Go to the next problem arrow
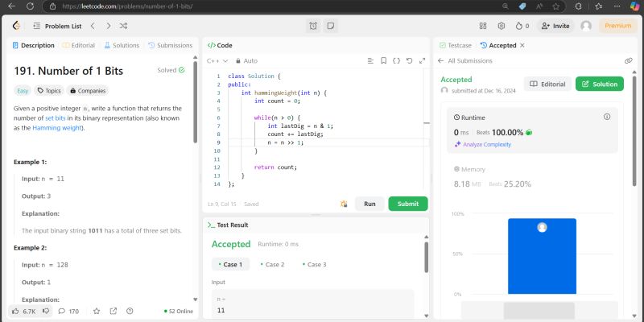 click(x=108, y=26)
